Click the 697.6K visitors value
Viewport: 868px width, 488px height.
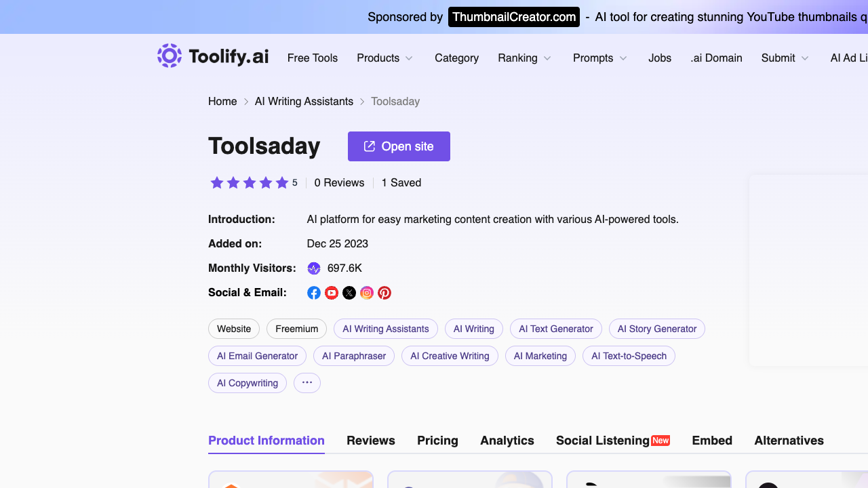tap(344, 268)
